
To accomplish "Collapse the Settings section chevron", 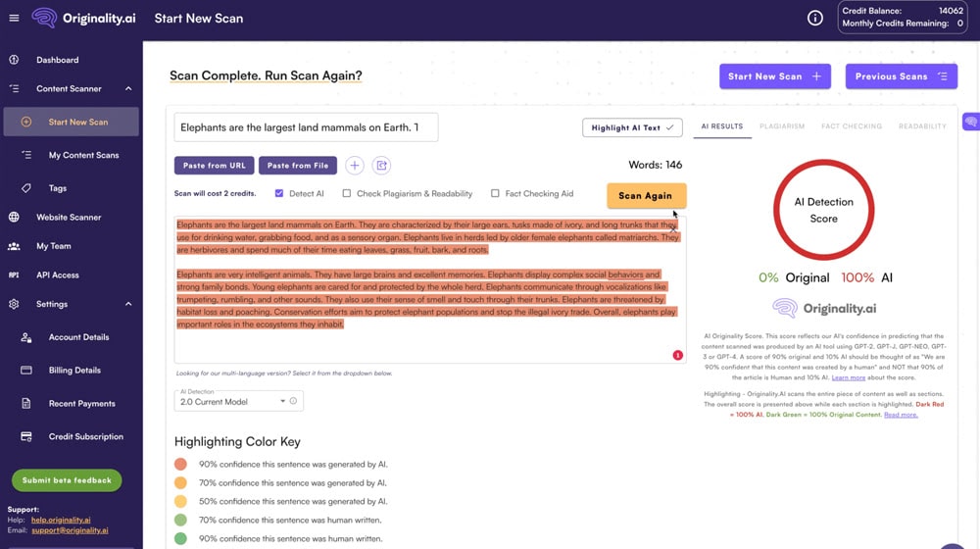I will tap(128, 304).
